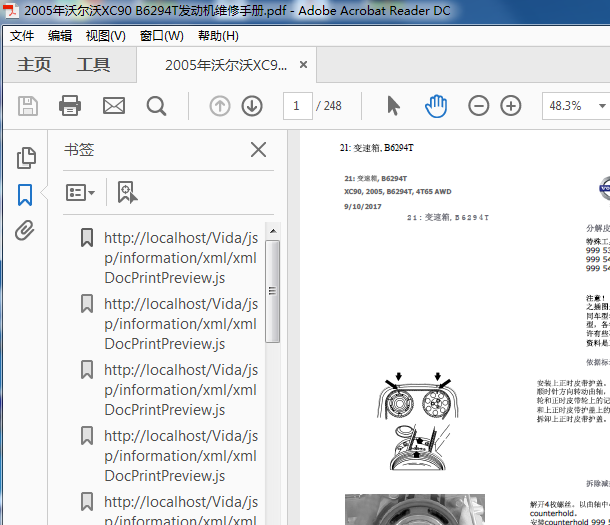Click the bookmarks list scrollbar thumb
This screenshot has width=610, height=525.
pyautogui.click(x=273, y=291)
